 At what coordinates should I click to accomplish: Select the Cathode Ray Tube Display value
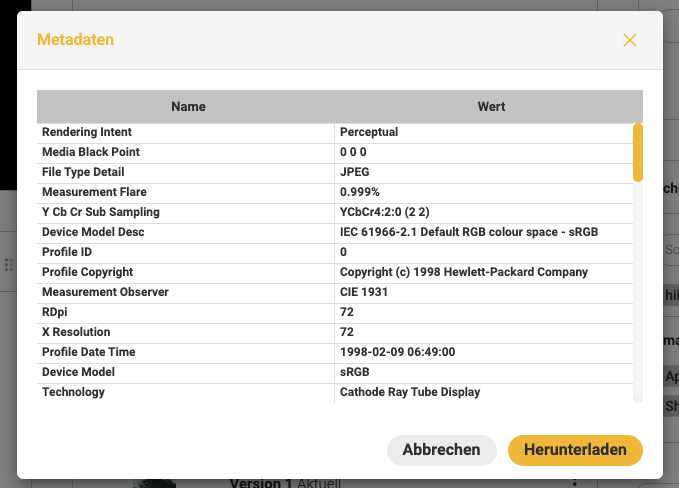coord(410,392)
